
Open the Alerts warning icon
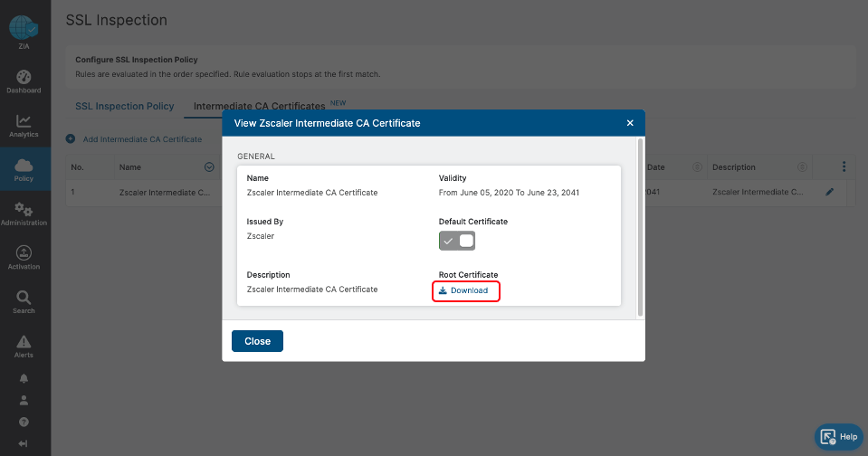click(x=24, y=345)
